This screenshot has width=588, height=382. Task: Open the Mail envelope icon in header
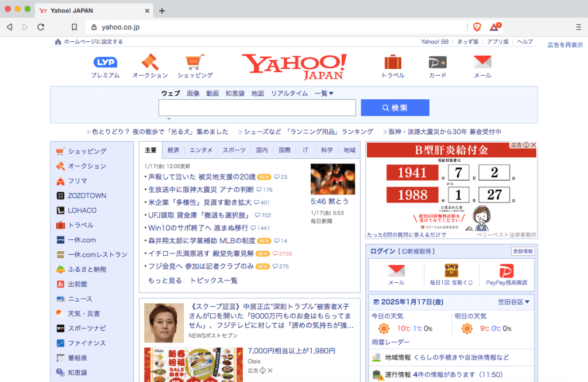coord(482,62)
